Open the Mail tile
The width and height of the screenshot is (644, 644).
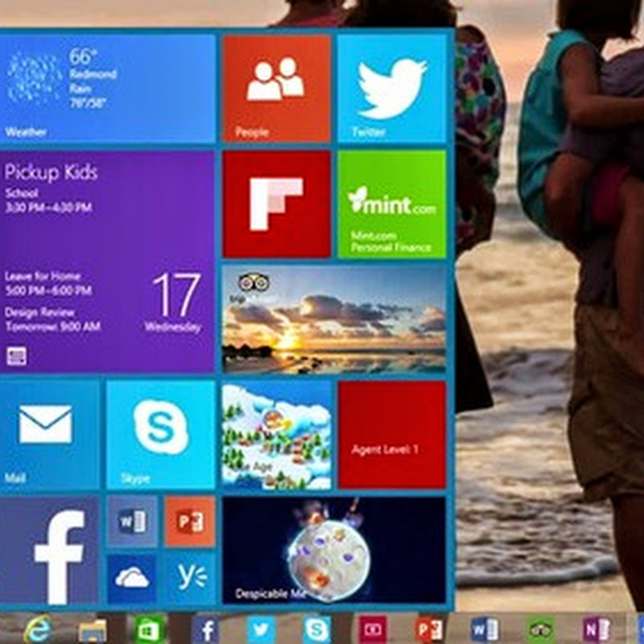(x=50, y=435)
